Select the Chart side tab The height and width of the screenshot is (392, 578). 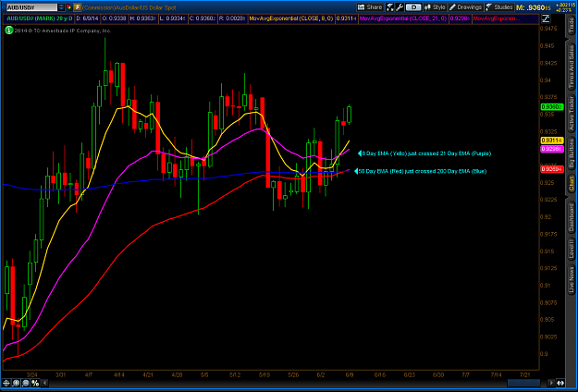point(572,184)
